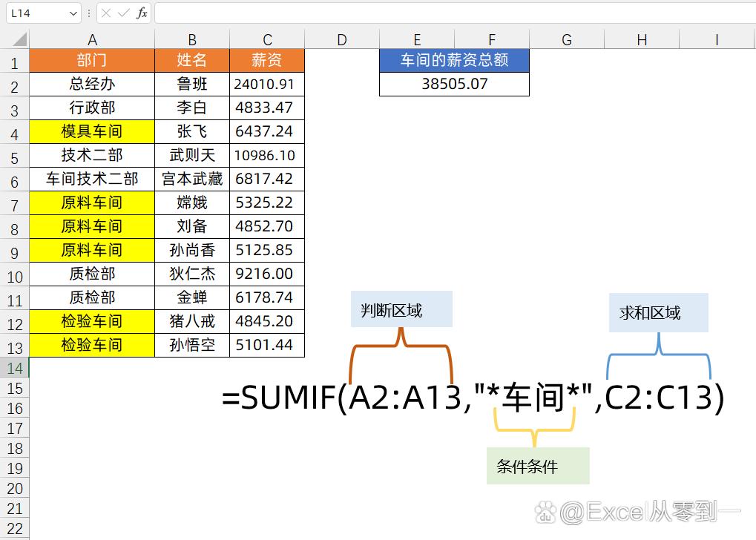The height and width of the screenshot is (540, 756).
Task: Click inside the formula bar input
Action: [x=455, y=13]
